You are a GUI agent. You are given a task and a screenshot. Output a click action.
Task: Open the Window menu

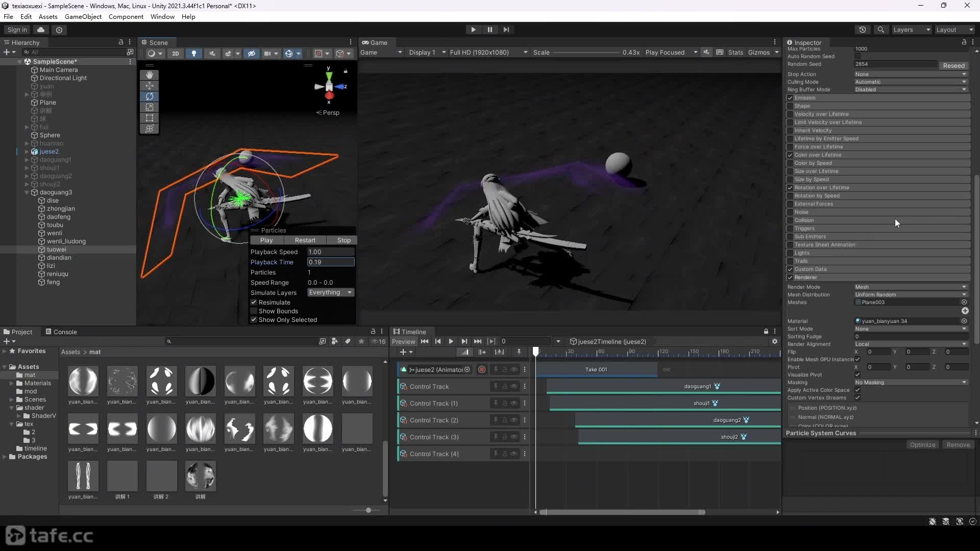tap(162, 17)
